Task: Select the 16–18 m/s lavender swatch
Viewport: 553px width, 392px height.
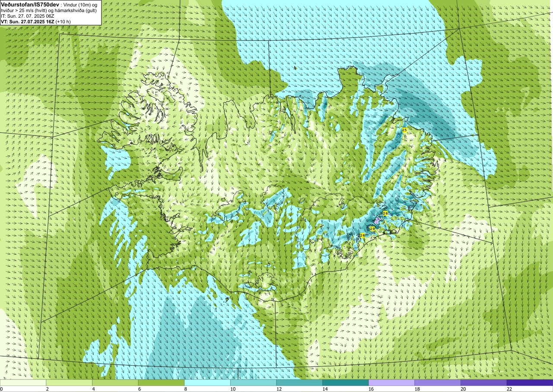Action: point(391,383)
